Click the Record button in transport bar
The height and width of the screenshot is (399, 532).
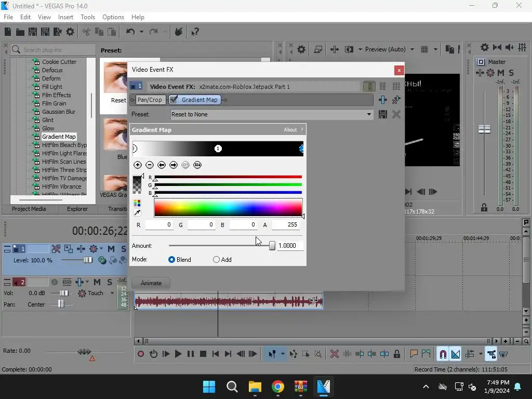pos(140,354)
